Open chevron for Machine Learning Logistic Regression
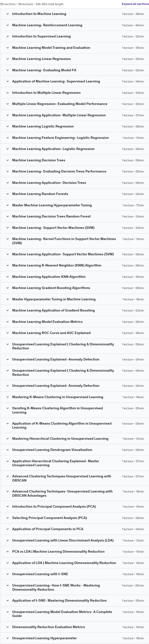149x644 pixels. pos(8,127)
